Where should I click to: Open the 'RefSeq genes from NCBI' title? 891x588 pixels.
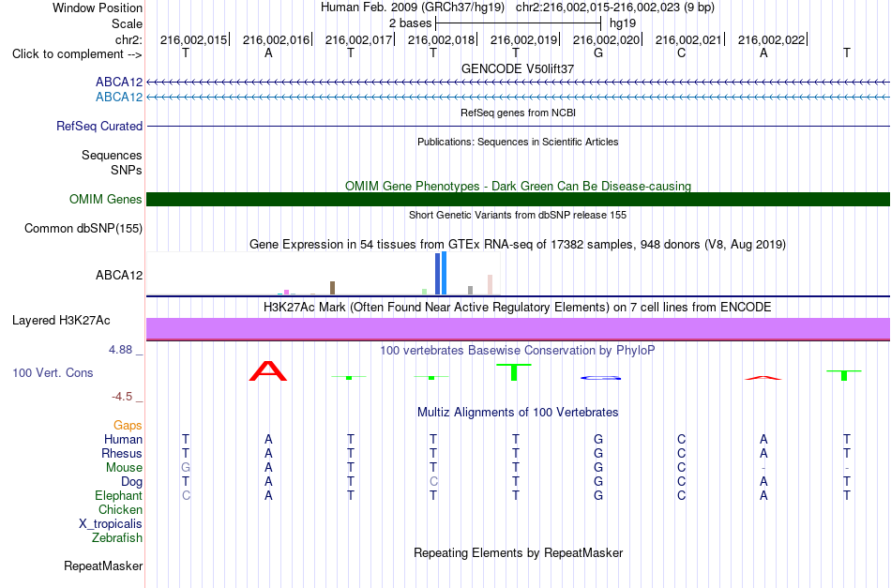click(x=518, y=113)
